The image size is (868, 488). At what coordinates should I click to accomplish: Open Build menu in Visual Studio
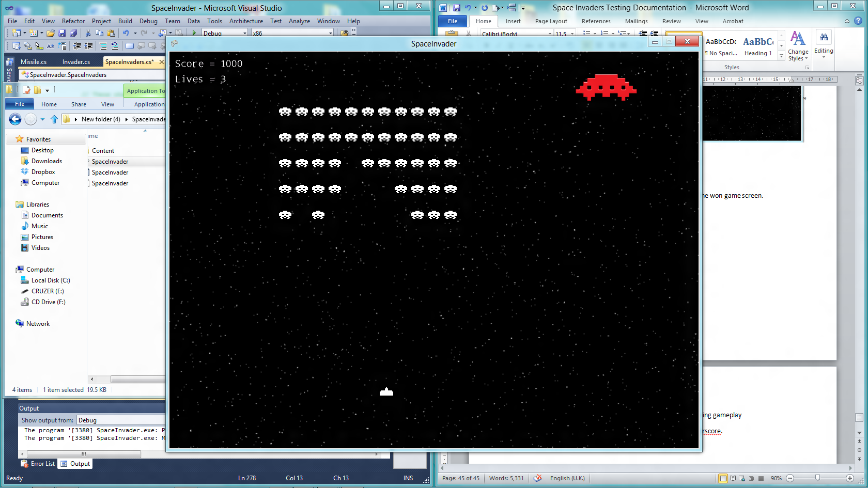point(125,21)
